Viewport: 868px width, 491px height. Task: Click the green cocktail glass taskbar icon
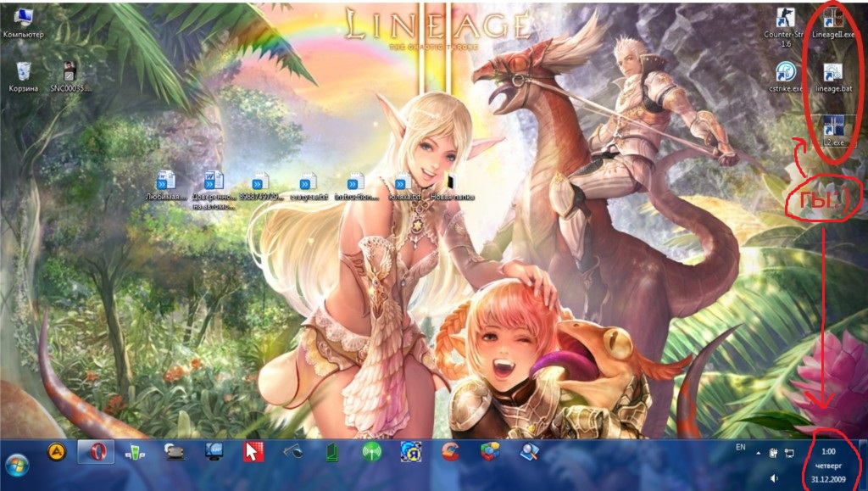pyautogui.click(x=135, y=453)
